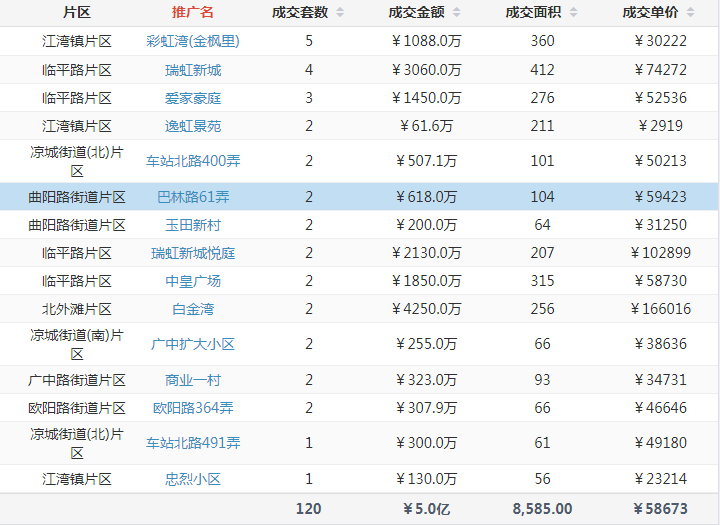The width and height of the screenshot is (720, 525).
Task: Open 逸虹景苑 project link
Action: click(x=193, y=126)
